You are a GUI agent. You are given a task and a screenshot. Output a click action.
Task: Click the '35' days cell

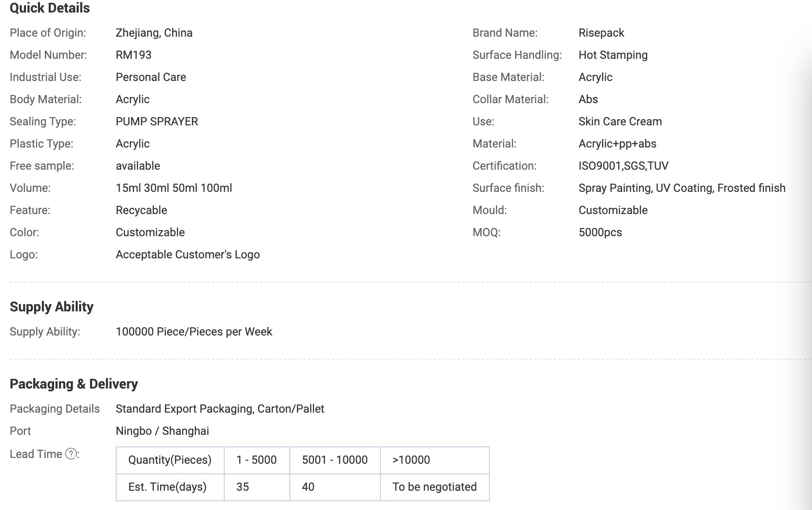[257, 487]
